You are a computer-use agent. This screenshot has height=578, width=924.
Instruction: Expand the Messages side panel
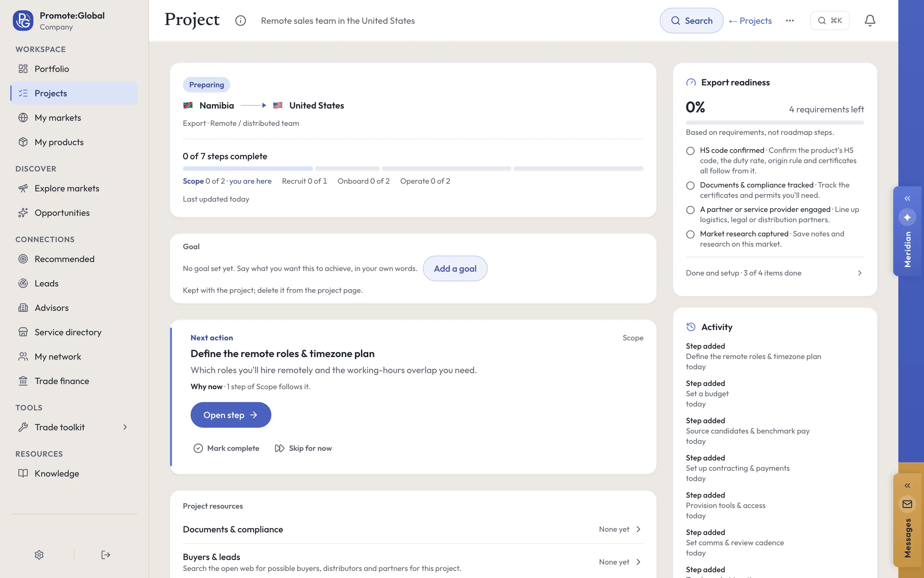[x=907, y=486]
